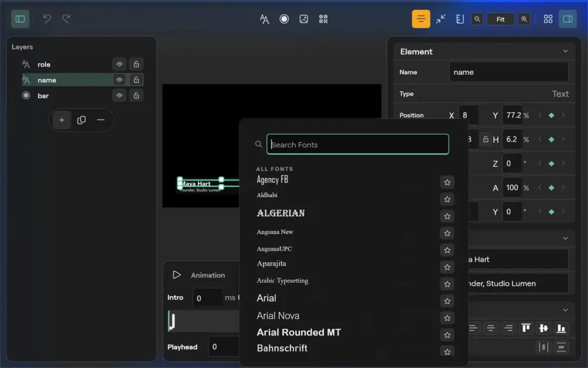Favorite the Arial font
The width and height of the screenshot is (588, 368).
[x=447, y=301]
